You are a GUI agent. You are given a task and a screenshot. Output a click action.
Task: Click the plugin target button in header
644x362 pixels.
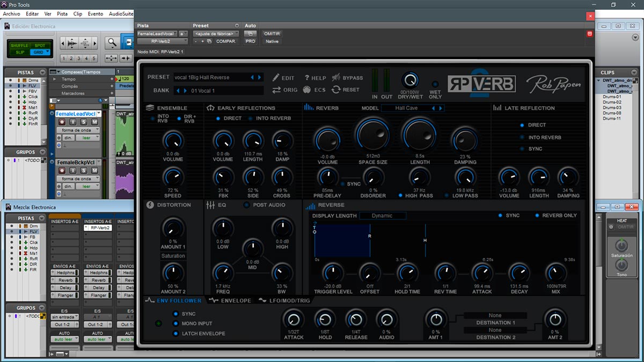[x=589, y=34]
